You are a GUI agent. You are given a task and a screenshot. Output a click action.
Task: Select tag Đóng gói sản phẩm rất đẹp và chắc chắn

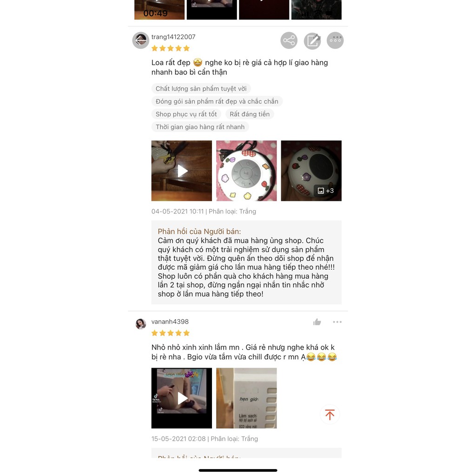coord(217,101)
